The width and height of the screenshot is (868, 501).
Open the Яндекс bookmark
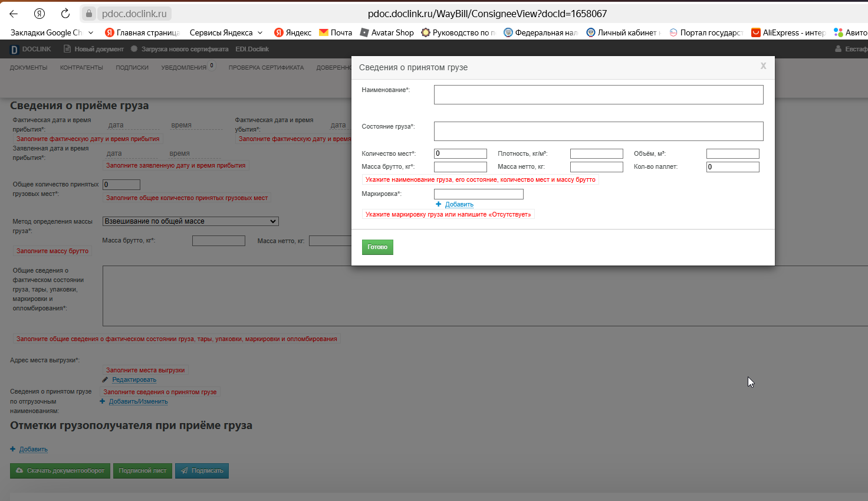(293, 32)
